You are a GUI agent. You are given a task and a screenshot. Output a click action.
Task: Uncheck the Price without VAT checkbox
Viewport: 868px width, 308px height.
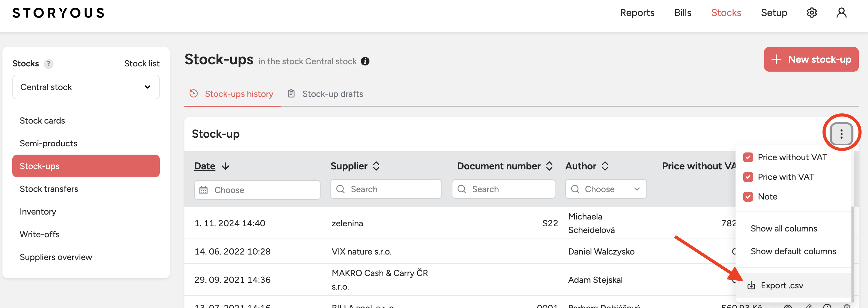click(748, 157)
